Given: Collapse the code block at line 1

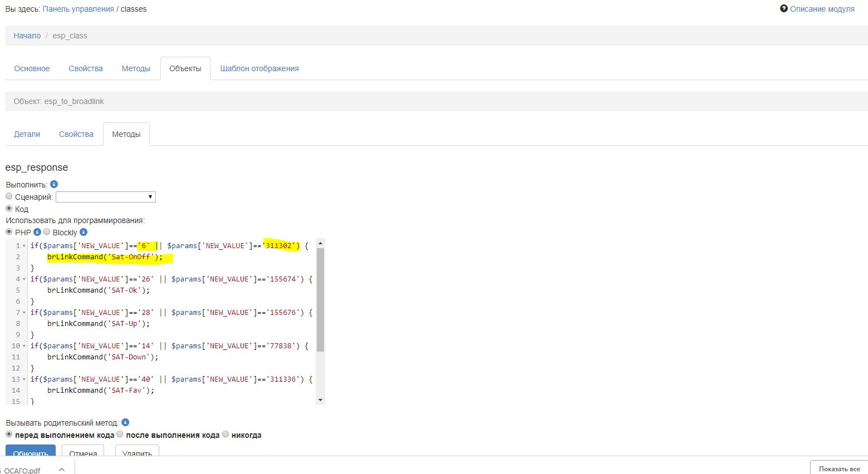Looking at the screenshot, I should point(24,246).
